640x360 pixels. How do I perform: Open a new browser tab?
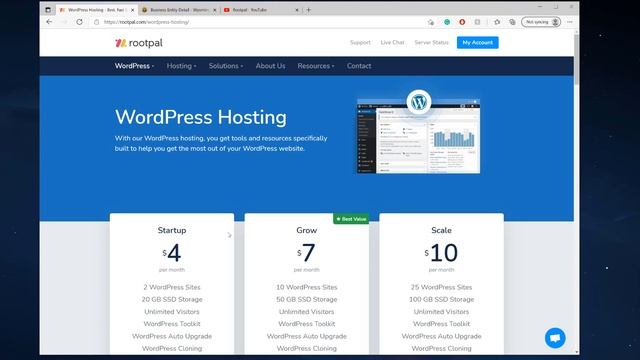coord(309,9)
